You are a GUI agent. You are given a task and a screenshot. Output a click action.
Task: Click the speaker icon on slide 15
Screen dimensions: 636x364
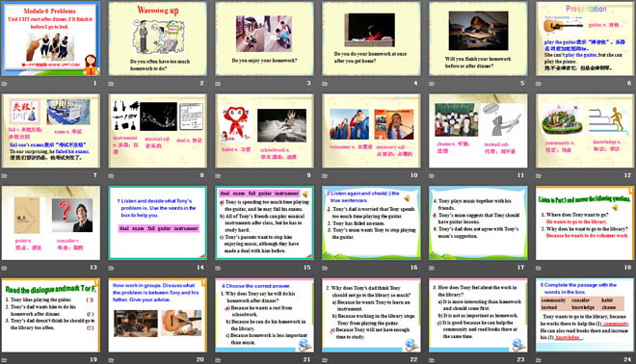305,195
